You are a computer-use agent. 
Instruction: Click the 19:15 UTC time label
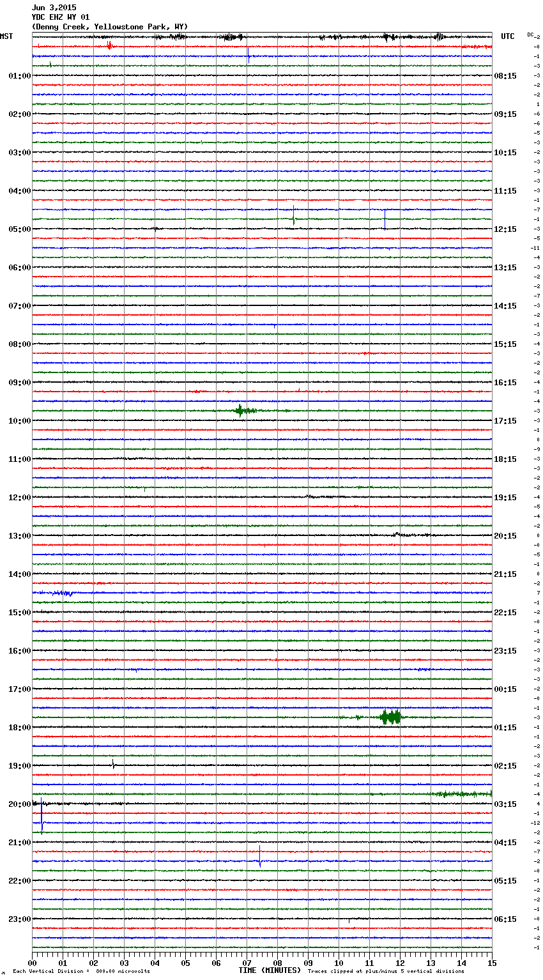[x=505, y=498]
